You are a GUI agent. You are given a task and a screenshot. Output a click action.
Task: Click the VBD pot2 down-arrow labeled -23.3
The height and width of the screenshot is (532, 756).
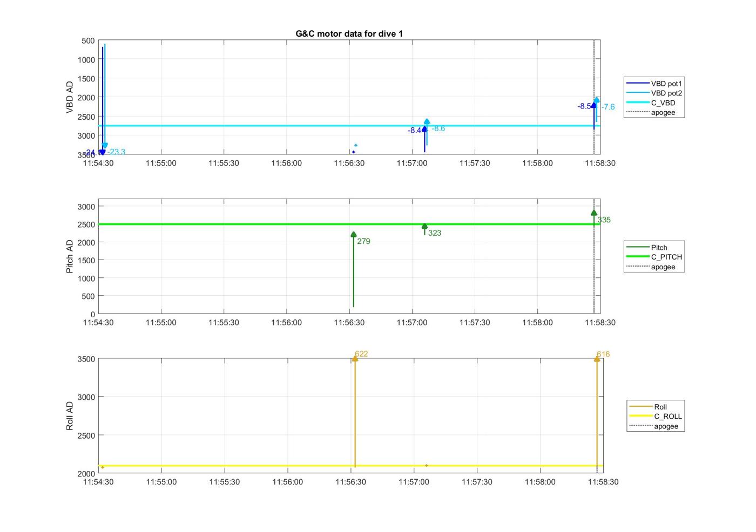point(105,145)
